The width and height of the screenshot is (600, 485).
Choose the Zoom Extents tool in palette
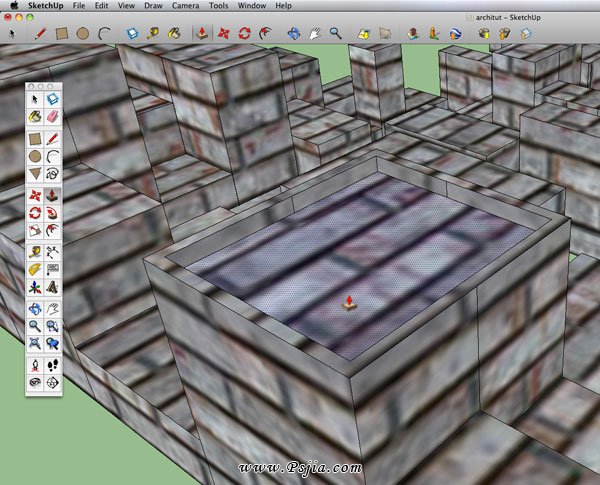(x=35, y=344)
